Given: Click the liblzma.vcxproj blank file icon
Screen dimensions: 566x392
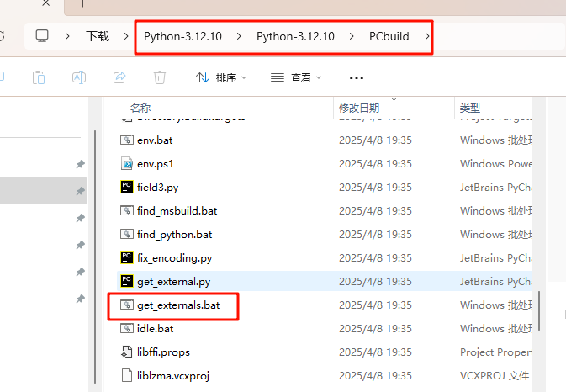Looking at the screenshot, I should [127, 375].
